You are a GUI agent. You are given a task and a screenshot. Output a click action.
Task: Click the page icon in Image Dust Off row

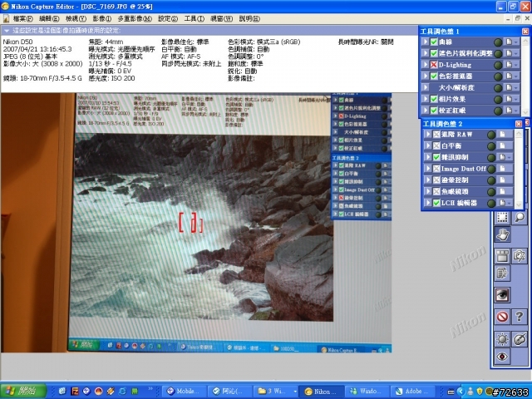coord(502,169)
